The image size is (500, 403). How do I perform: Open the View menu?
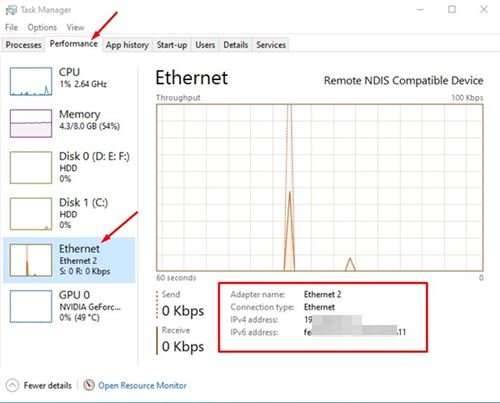(x=75, y=27)
